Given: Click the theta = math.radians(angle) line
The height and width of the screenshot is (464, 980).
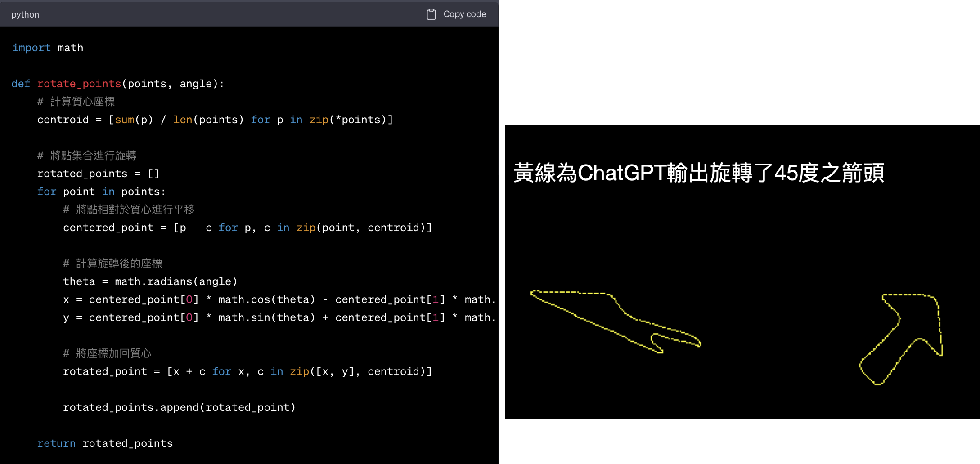Looking at the screenshot, I should [150, 281].
